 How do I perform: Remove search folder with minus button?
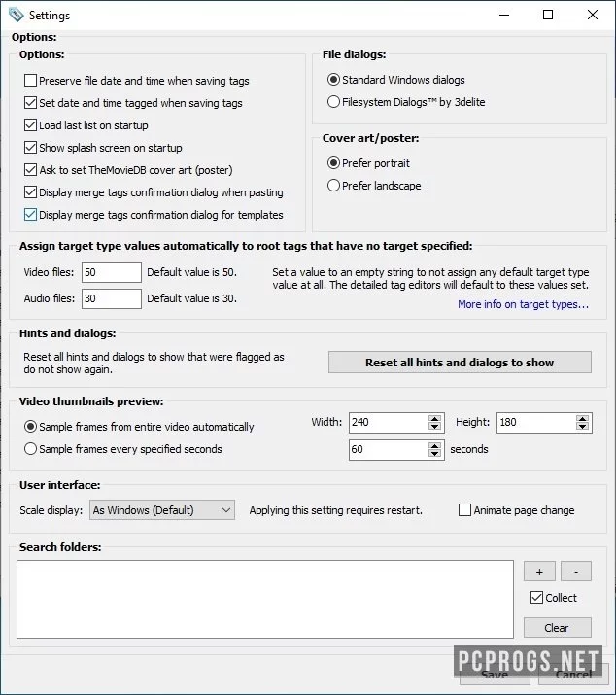point(575,572)
